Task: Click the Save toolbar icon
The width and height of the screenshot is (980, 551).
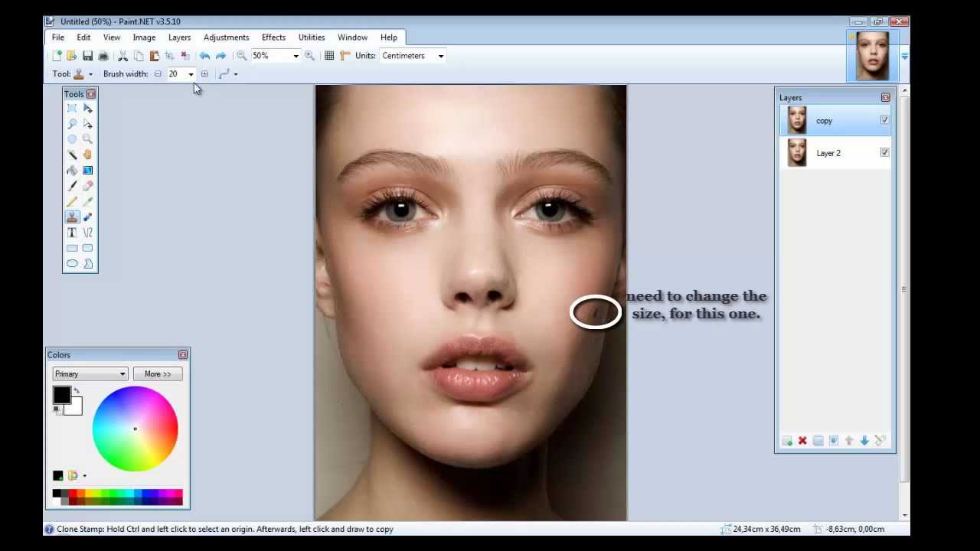Action: click(x=87, y=56)
